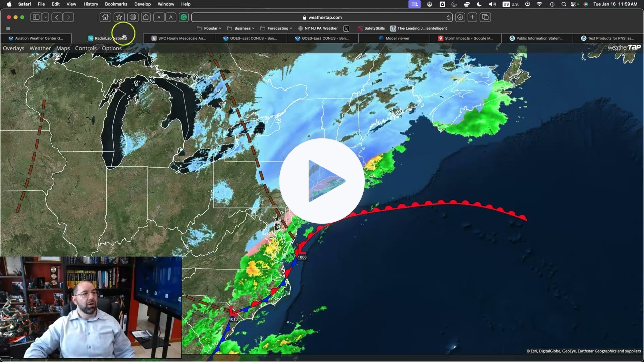Click the Grammarly extension icon in the toolbar

[x=184, y=17]
